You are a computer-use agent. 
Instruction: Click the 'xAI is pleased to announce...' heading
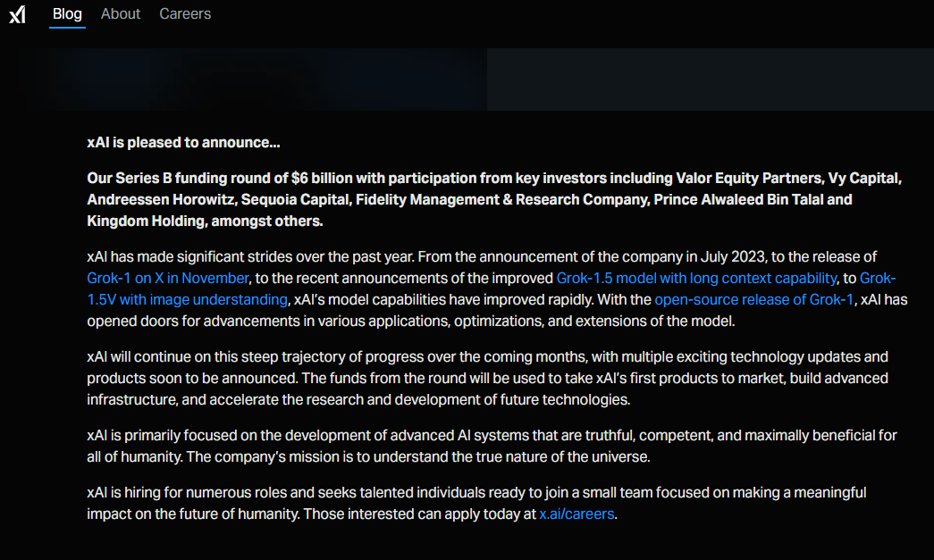(x=183, y=142)
